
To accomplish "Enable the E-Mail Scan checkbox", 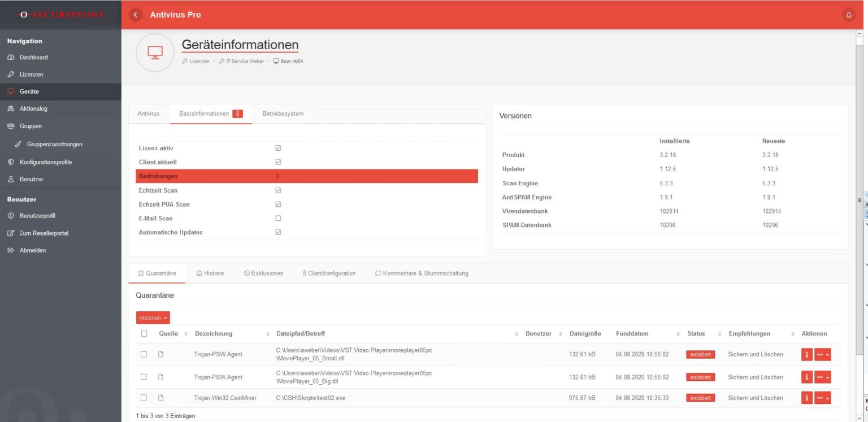I will [x=277, y=218].
